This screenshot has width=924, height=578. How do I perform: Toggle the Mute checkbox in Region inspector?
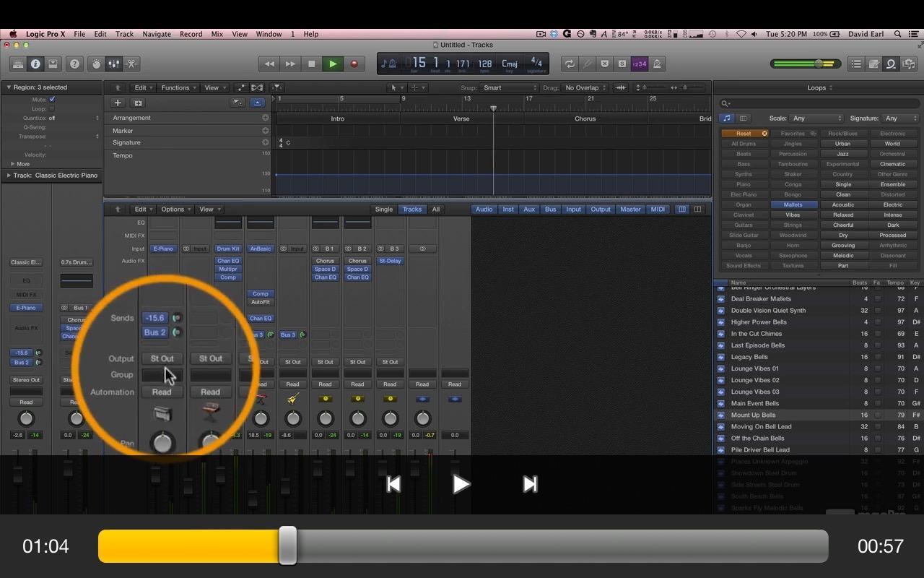point(52,99)
